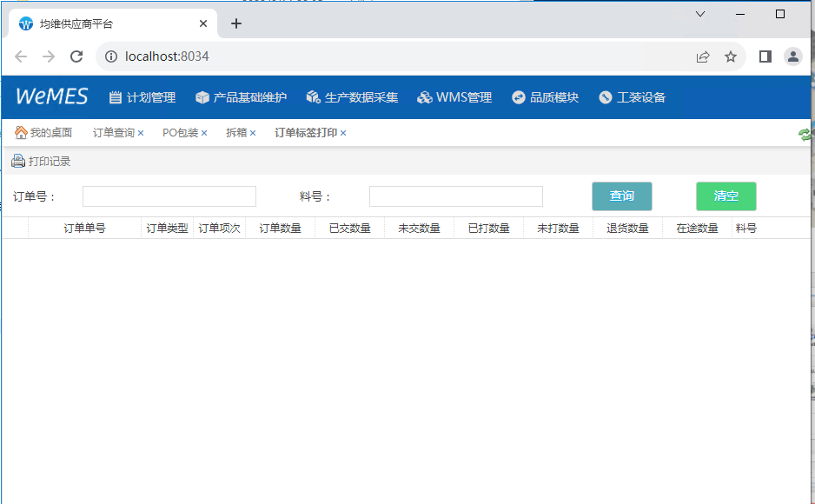Viewport: 815px width, 504px height.
Task: Bookmark this page with the star icon
Action: point(731,56)
